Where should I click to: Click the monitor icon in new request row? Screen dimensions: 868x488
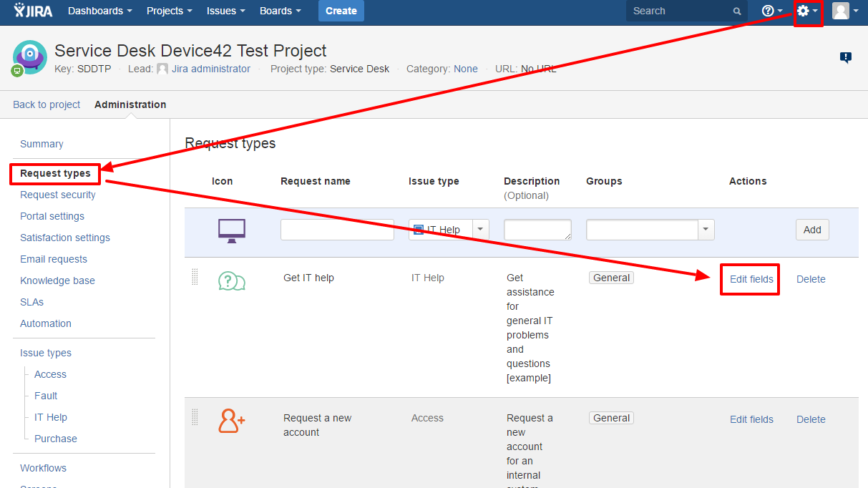[231, 231]
